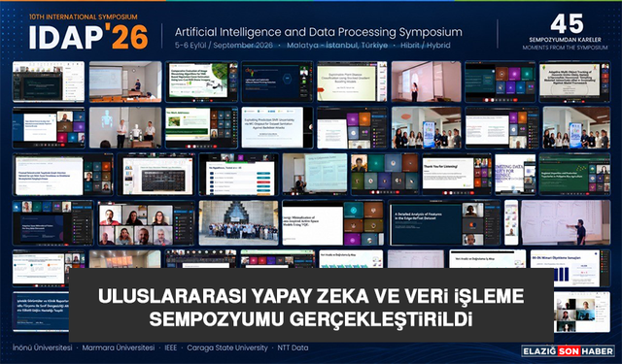Open the 'Energy Minimization' VQE slide thumbnail
Screen dimensions: 622x364
click(333, 223)
